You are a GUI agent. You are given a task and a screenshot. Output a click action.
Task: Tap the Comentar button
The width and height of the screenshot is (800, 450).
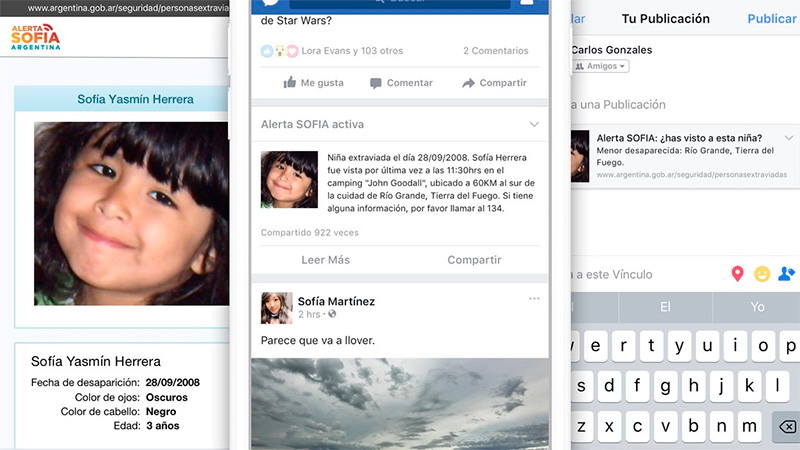(401, 83)
